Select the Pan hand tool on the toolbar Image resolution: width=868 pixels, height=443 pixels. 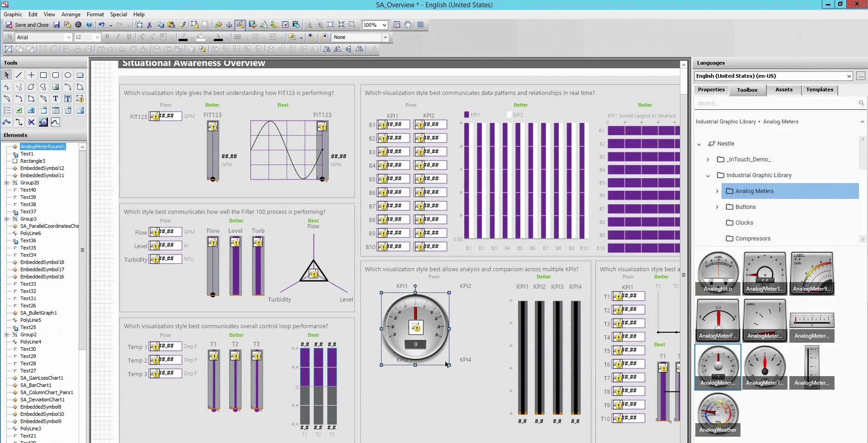[x=408, y=25]
